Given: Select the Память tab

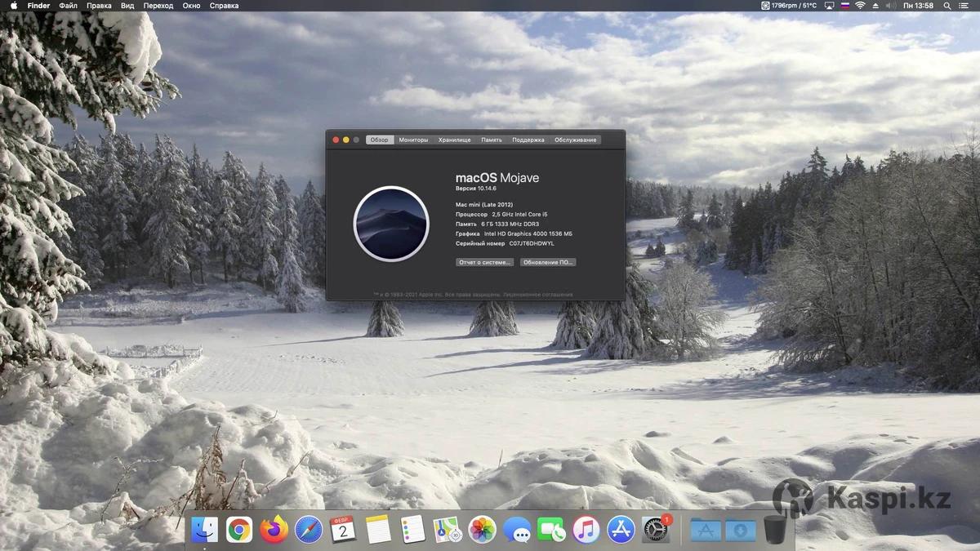Looking at the screenshot, I should 492,140.
